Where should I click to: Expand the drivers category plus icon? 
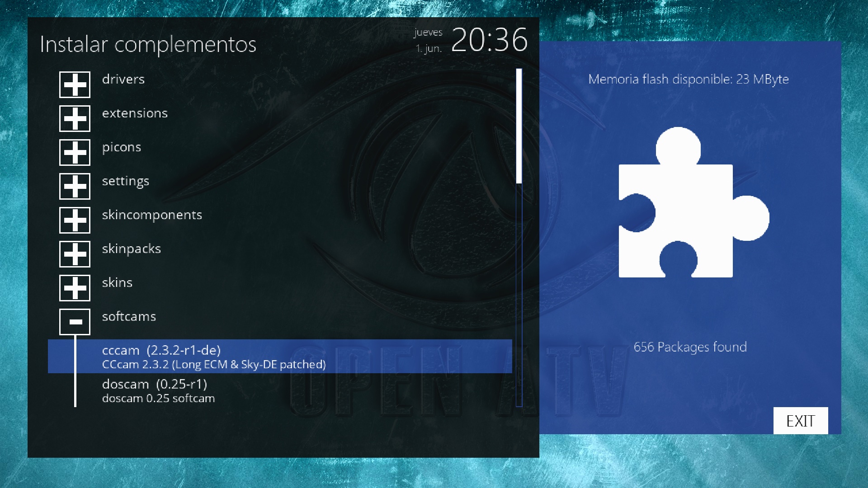point(75,84)
